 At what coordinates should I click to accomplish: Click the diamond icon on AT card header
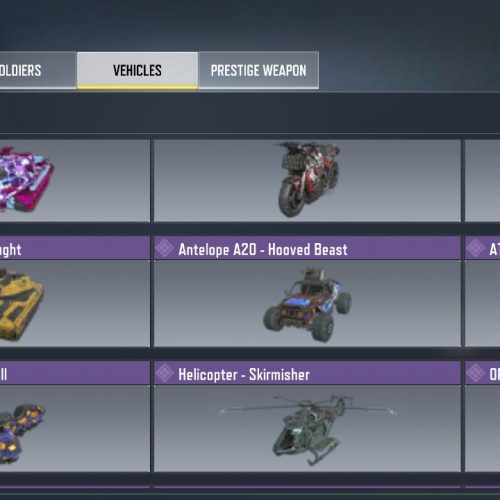tap(475, 249)
